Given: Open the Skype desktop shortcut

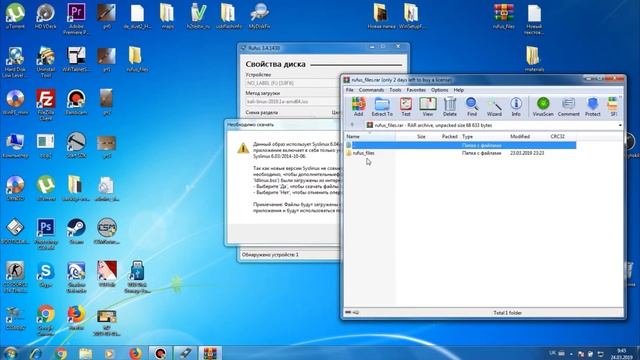Looking at the screenshot, I should pos(46,274).
